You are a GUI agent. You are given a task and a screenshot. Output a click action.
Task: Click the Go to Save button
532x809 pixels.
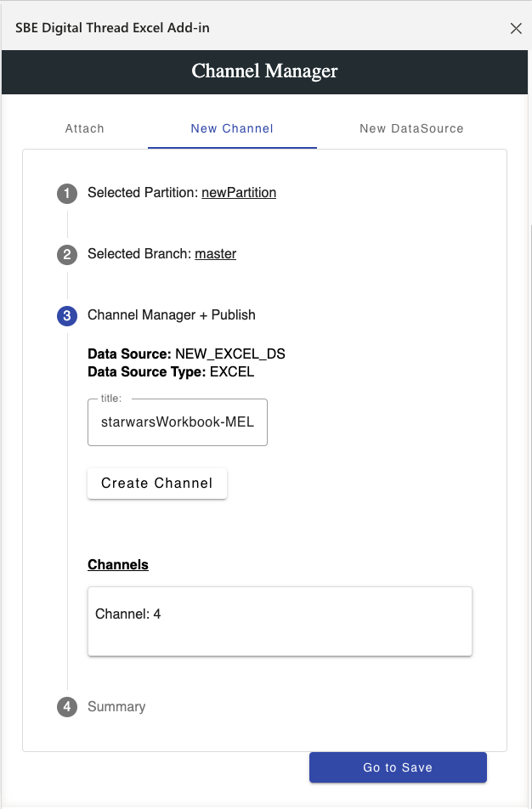[398, 767]
